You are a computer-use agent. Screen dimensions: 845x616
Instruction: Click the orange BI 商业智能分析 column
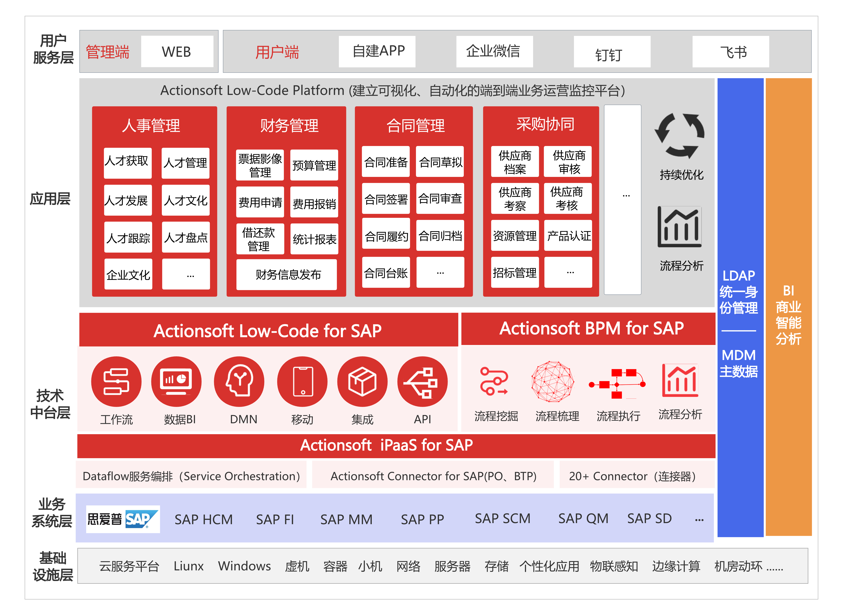(x=789, y=307)
